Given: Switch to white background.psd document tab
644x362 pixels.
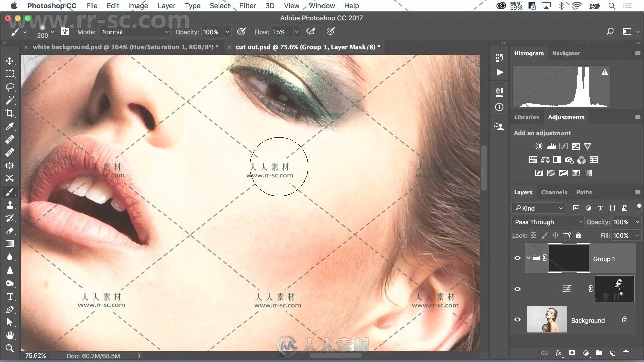Looking at the screenshot, I should point(125,47).
